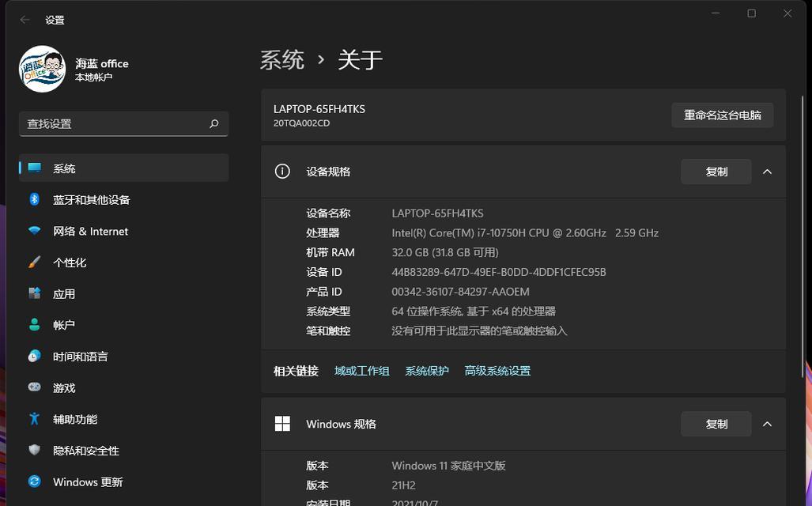Click the 海蓝 office profile avatar
Viewport: 812px width, 506px height.
tap(42, 69)
